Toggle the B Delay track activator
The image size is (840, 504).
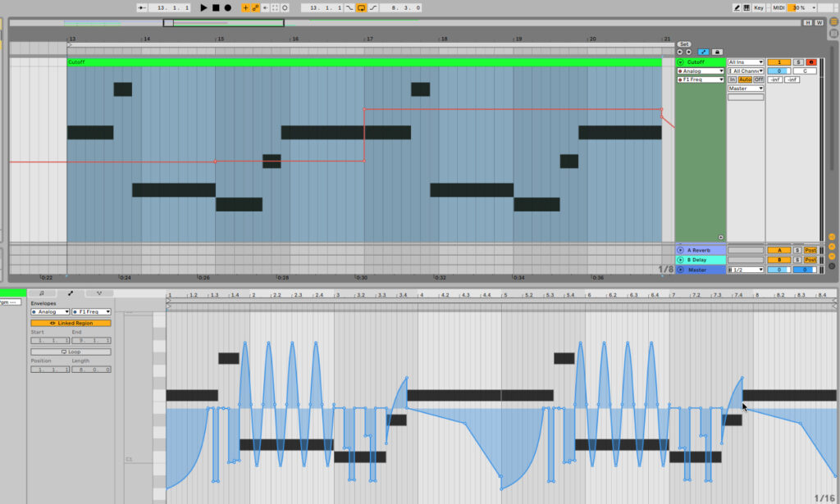click(x=779, y=260)
